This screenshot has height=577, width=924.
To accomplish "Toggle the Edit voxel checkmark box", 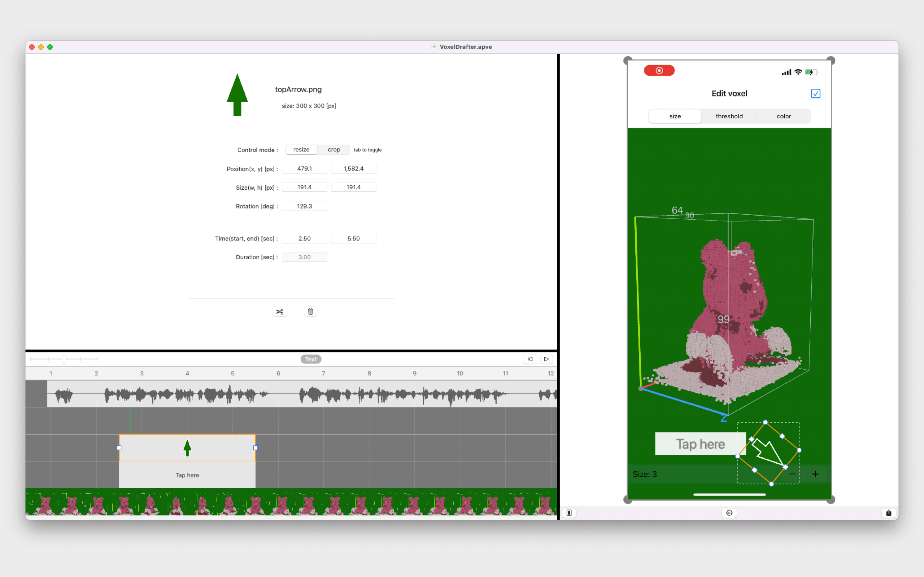I will 815,93.
